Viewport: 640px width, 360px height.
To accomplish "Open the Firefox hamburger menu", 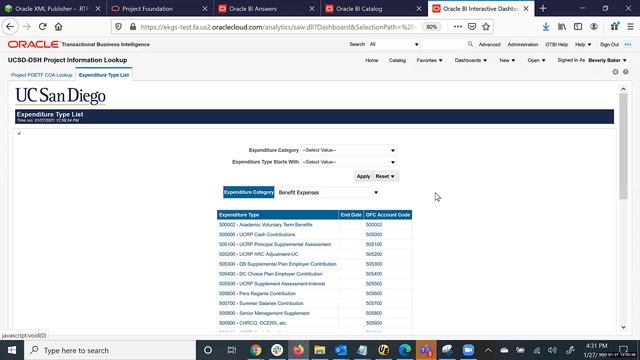I will pyautogui.click(x=631, y=27).
